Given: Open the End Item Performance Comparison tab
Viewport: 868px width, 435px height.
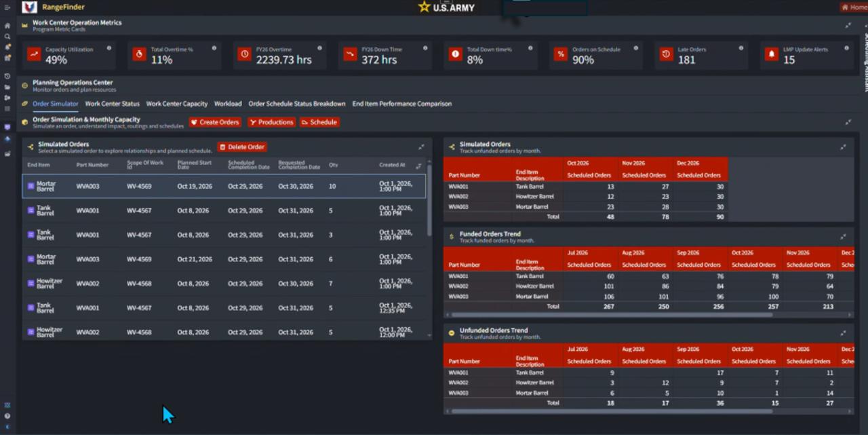Looking at the screenshot, I should (402, 104).
